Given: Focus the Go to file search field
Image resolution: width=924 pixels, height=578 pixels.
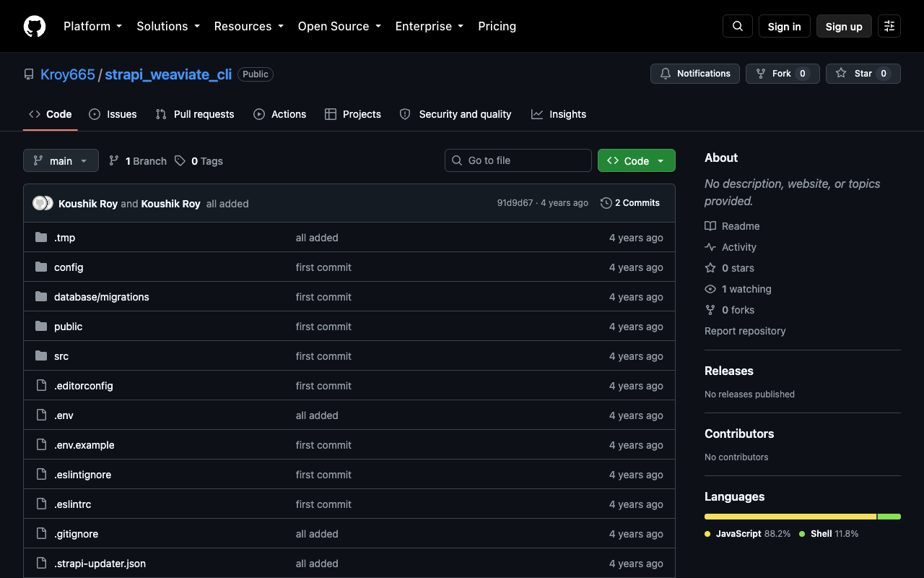Looking at the screenshot, I should click(518, 160).
